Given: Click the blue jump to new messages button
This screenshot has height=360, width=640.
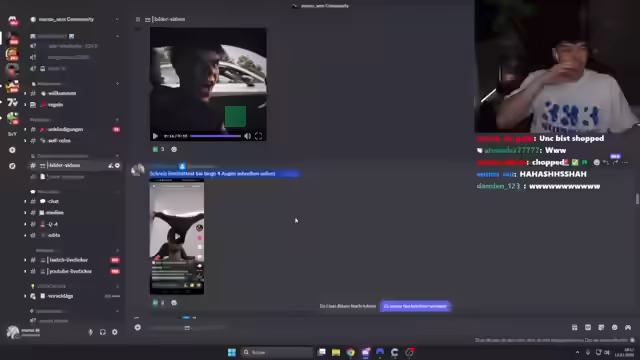Looking at the screenshot, I should [x=415, y=306].
